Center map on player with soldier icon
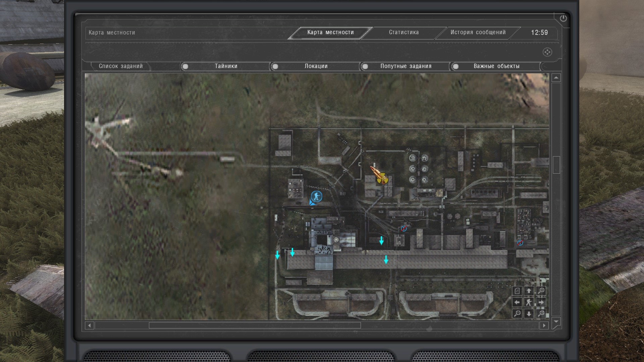Image resolution: width=644 pixels, height=362 pixels. pos(529,302)
